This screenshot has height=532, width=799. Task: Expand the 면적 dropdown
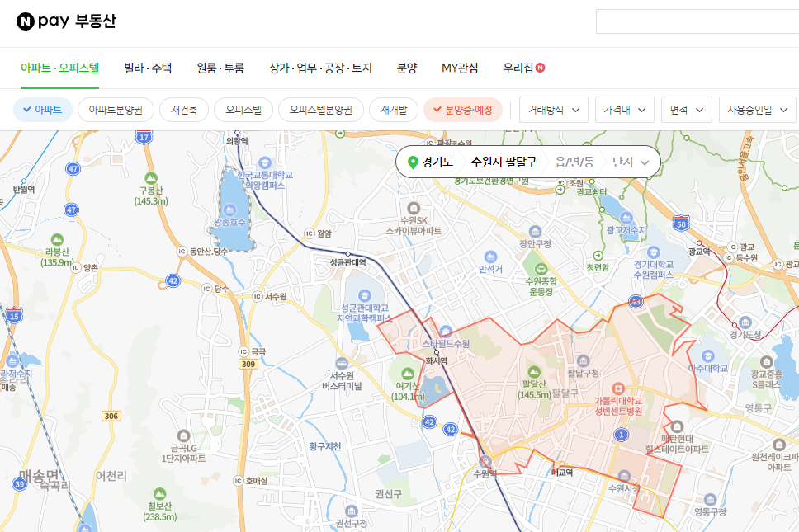pos(687,110)
